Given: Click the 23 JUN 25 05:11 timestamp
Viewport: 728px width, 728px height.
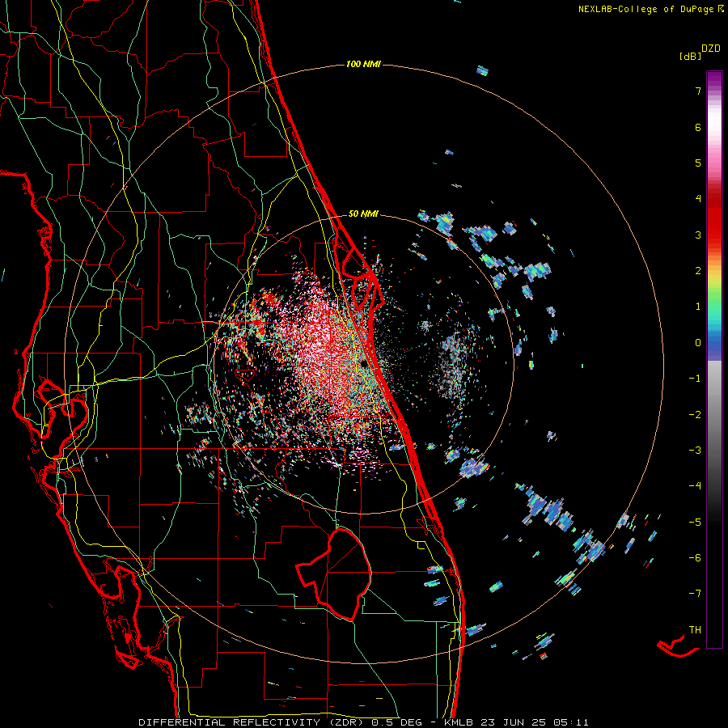Looking at the screenshot, I should [534, 722].
